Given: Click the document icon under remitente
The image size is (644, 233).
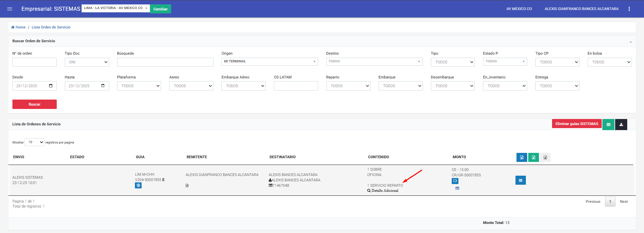Looking at the screenshot, I should [x=187, y=185].
